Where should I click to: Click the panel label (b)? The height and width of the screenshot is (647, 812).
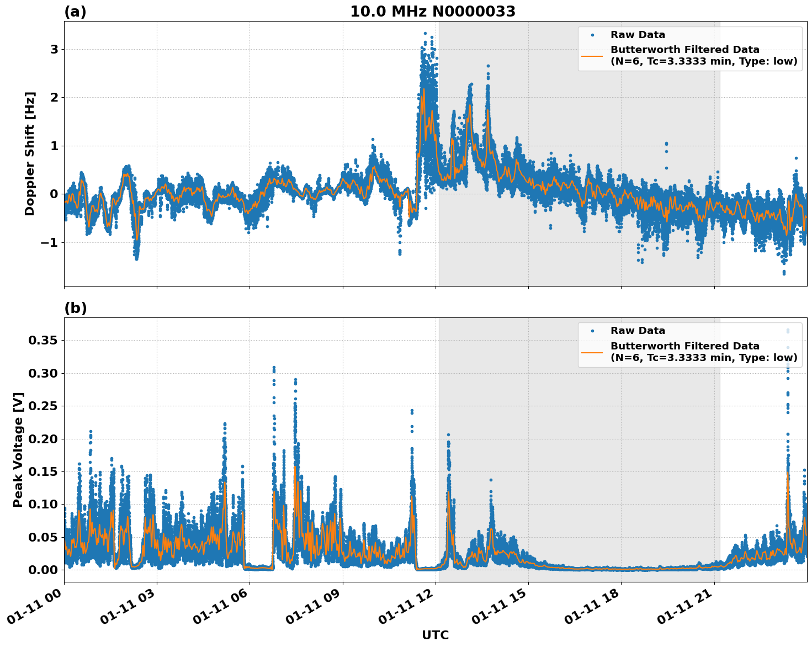76,307
